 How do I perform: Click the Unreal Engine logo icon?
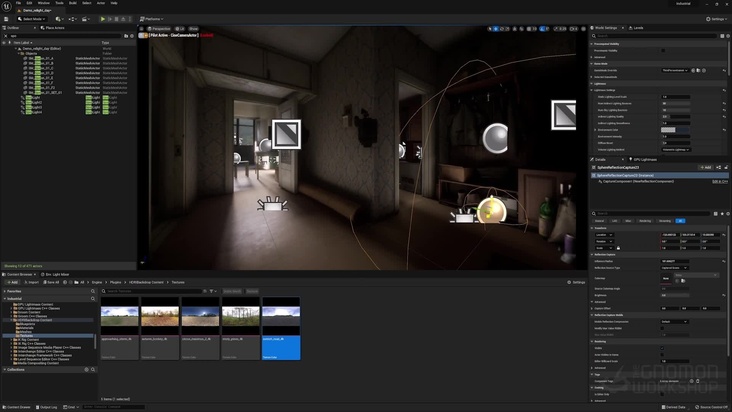(x=7, y=5)
